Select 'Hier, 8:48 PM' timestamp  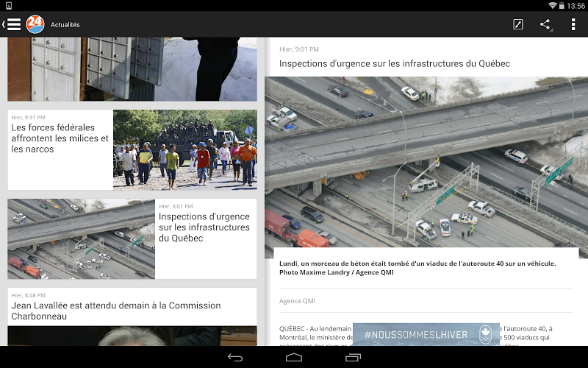click(28, 296)
